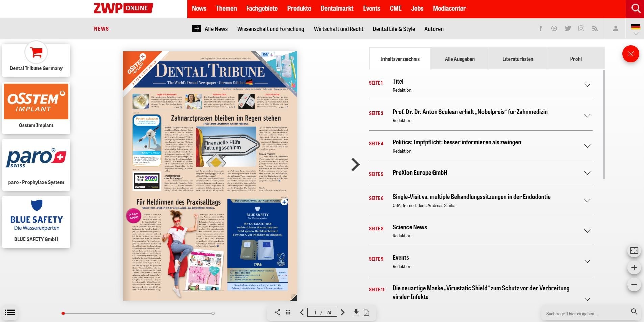Download the issue with the download icon
This screenshot has width=644, height=322.
pyautogui.click(x=356, y=312)
